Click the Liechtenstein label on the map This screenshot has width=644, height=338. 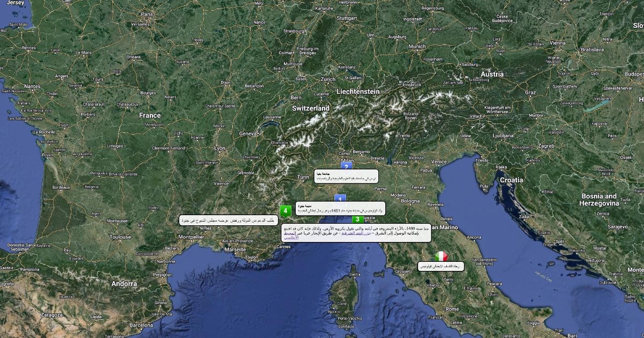[358, 92]
